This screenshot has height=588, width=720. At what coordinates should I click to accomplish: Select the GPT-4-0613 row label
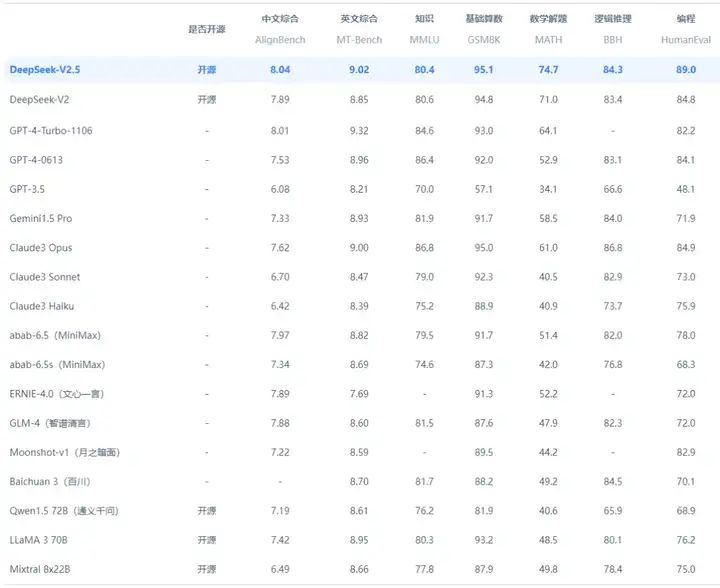[x=36, y=160]
